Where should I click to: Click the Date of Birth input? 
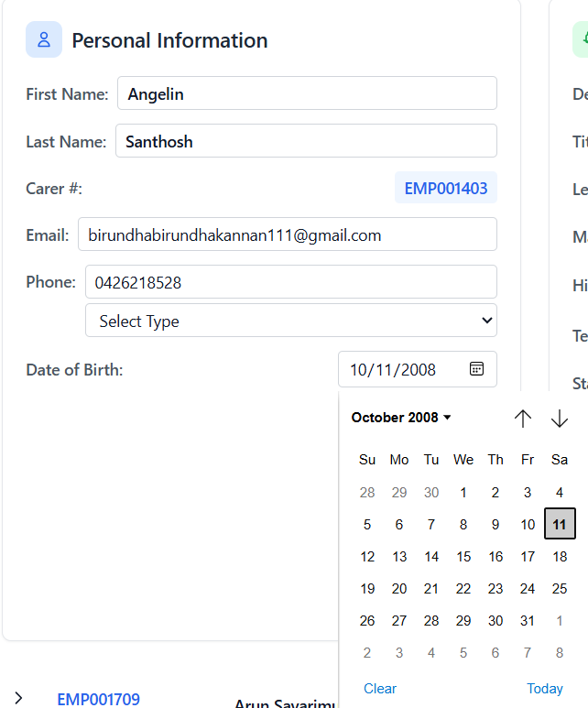coord(403,369)
